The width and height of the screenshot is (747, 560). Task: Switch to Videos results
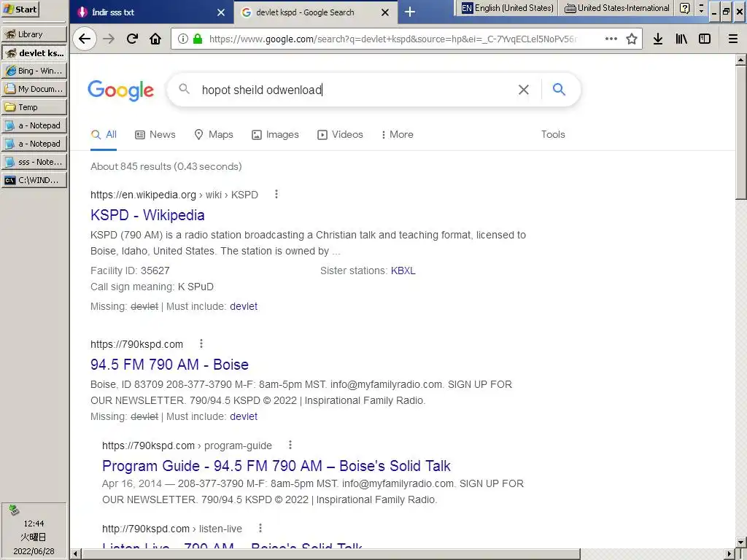(340, 135)
